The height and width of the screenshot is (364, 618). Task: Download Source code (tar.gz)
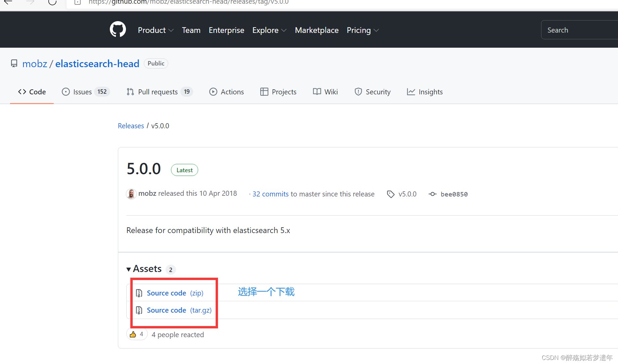[x=179, y=310]
